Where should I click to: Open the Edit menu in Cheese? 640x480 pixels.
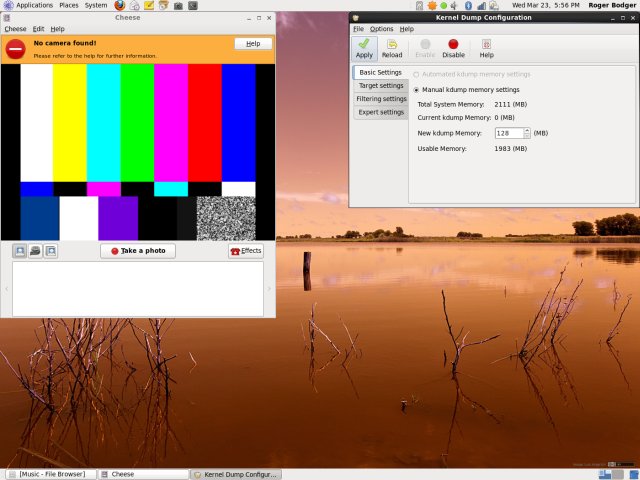click(x=38, y=29)
